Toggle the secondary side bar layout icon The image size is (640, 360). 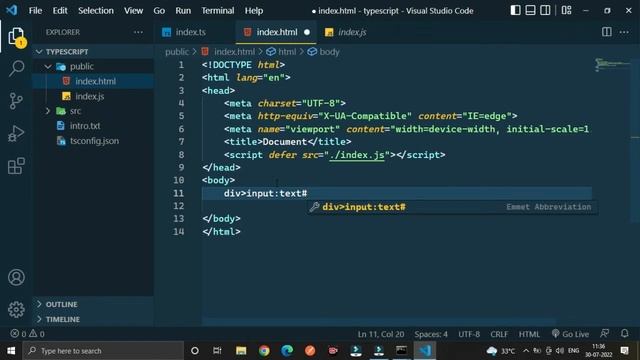pos(545,11)
